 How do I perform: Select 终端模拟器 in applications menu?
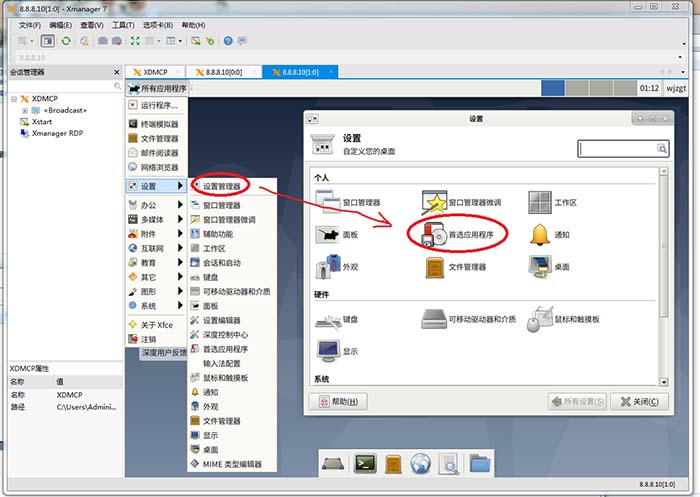point(157,124)
